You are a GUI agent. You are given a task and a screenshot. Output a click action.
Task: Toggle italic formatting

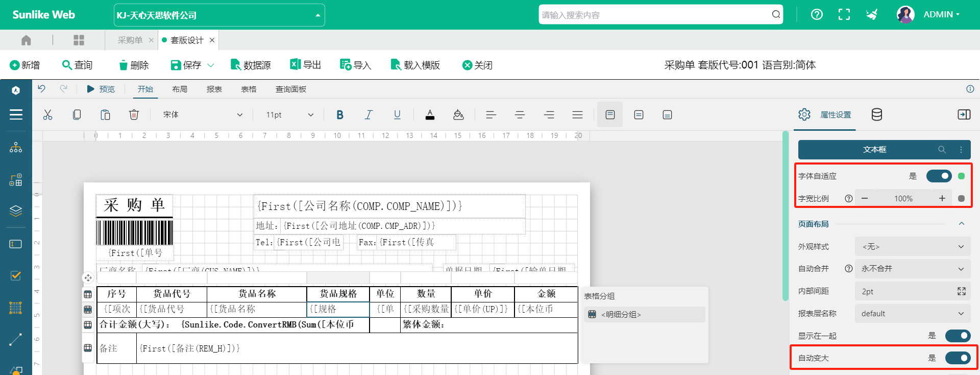point(369,115)
